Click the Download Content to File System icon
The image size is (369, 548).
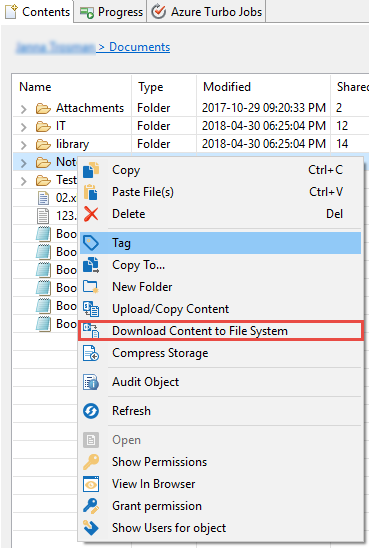point(91,331)
